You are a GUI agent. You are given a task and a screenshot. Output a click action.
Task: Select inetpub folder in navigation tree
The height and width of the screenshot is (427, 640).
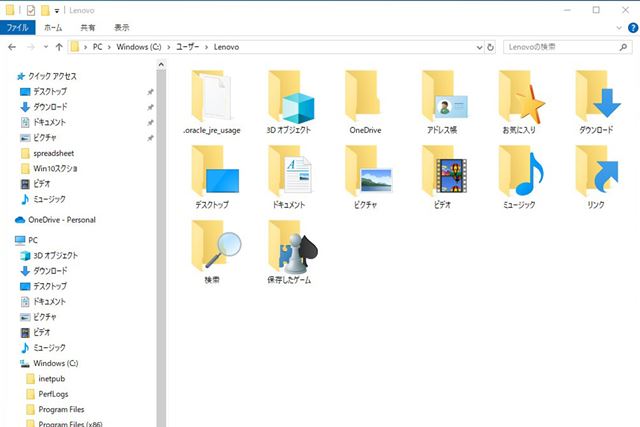click(x=46, y=379)
